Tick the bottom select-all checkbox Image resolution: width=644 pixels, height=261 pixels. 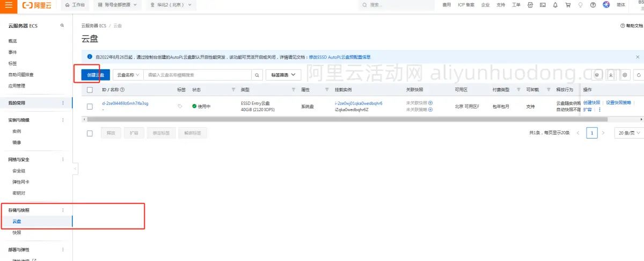point(90,133)
